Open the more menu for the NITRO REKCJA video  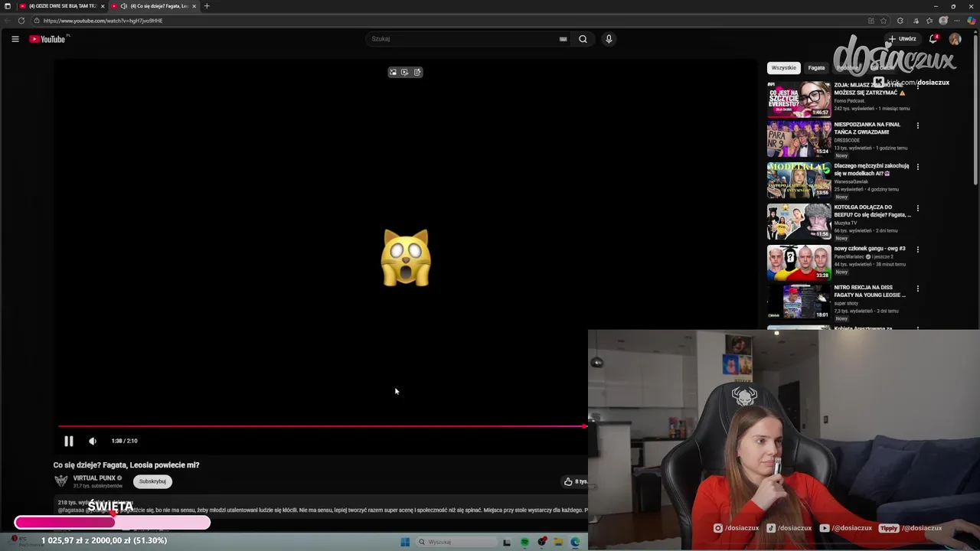(x=917, y=289)
